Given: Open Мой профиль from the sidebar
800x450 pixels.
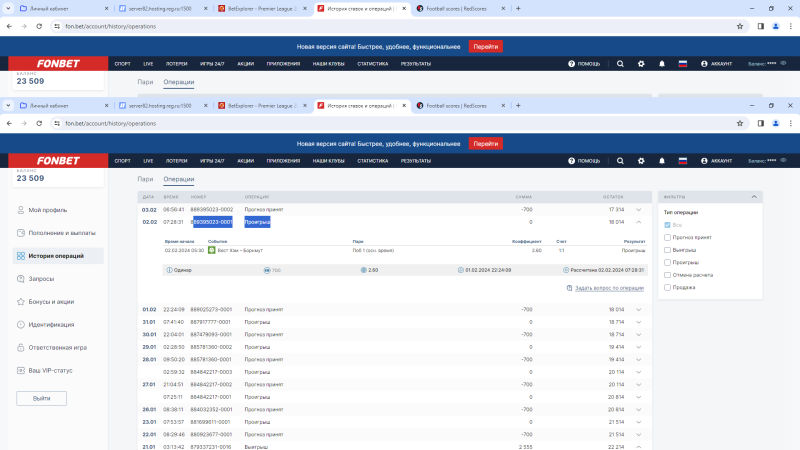Looking at the screenshot, I should click(48, 210).
